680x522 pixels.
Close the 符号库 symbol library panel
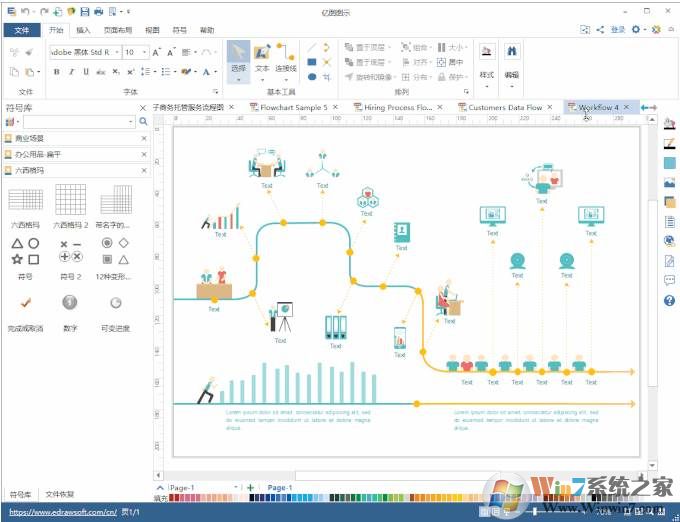(143, 108)
